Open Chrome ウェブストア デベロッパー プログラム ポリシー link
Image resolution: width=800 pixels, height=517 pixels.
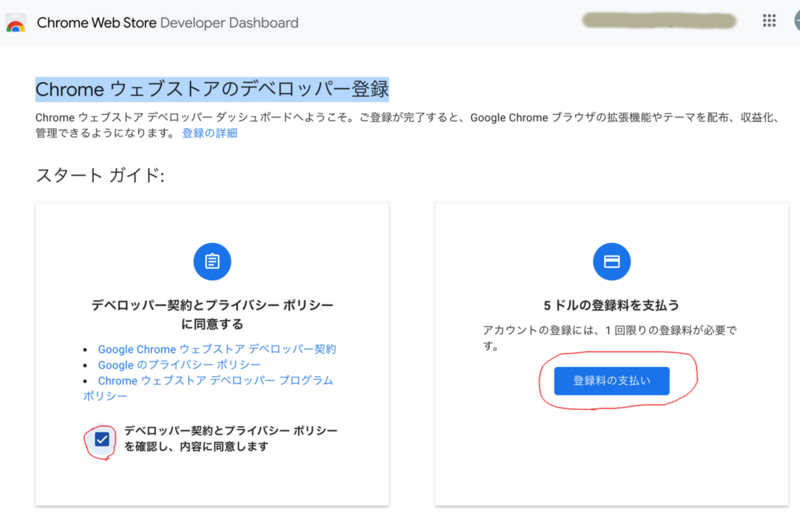pyautogui.click(x=208, y=388)
